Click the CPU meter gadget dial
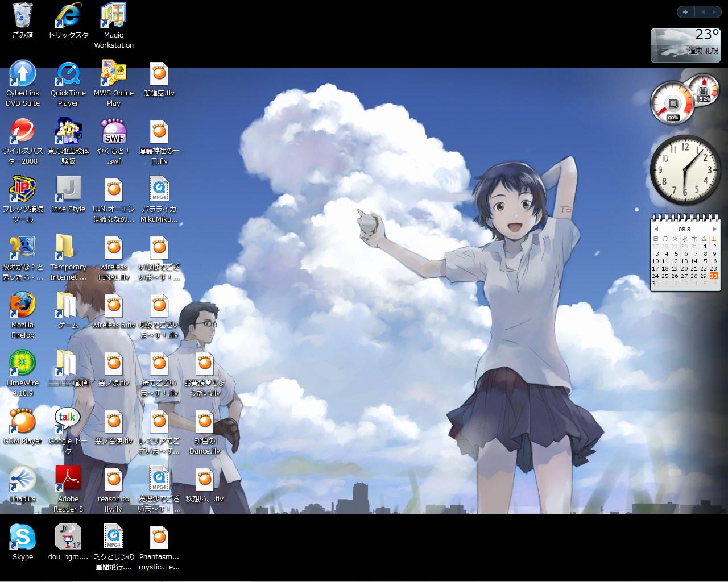 coord(672,103)
